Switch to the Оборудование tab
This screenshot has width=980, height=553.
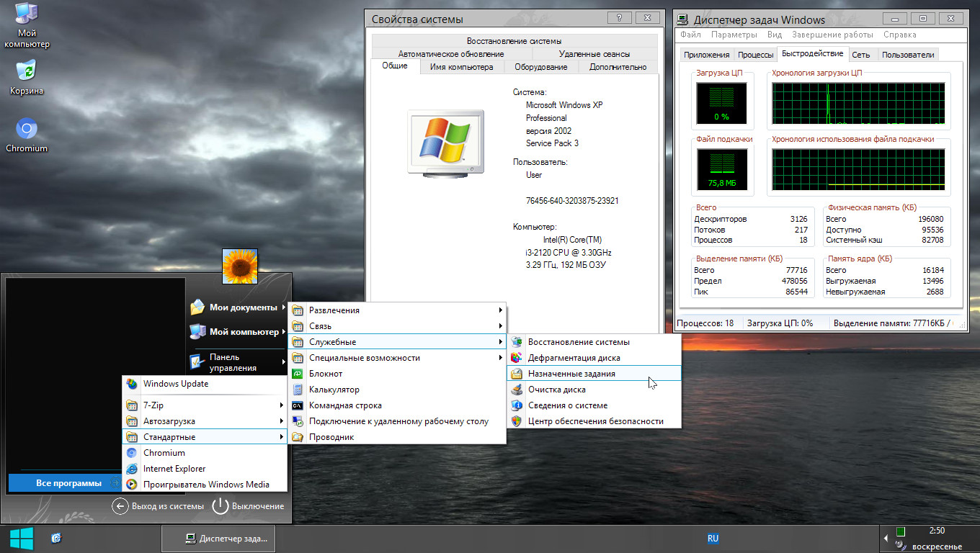(x=540, y=67)
